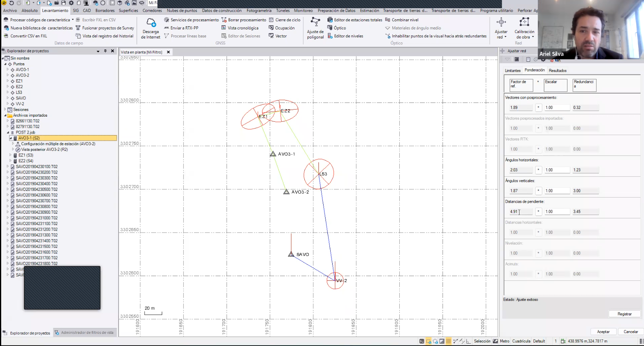The width and height of the screenshot is (644, 346).
Task: Open command line icon in status bar
Action: [x=422, y=341]
